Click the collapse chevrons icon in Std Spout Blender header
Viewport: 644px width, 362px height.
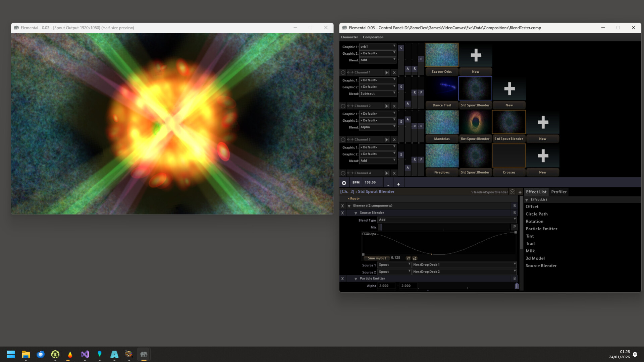tap(513, 192)
